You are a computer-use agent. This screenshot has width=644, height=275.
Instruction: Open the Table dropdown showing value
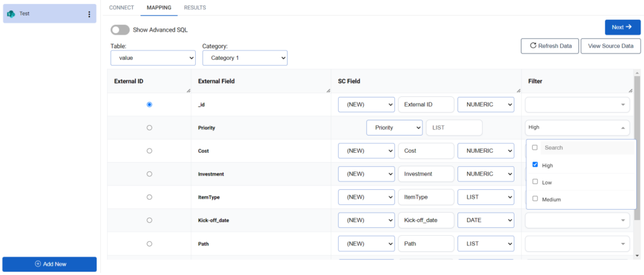pyautogui.click(x=153, y=58)
